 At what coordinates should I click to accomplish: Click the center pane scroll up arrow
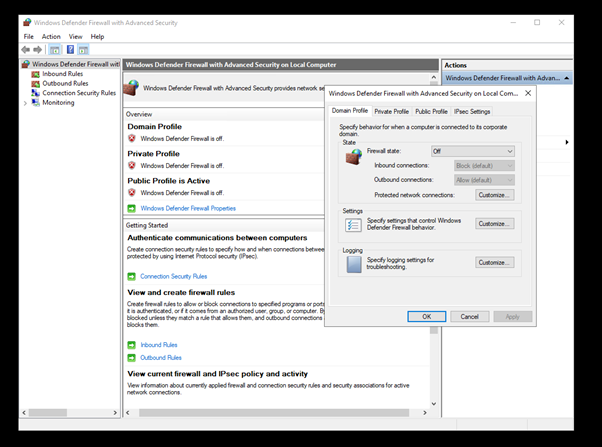(x=434, y=77)
